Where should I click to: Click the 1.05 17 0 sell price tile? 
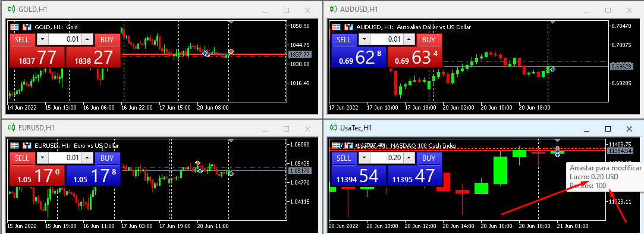pyautogui.click(x=37, y=175)
